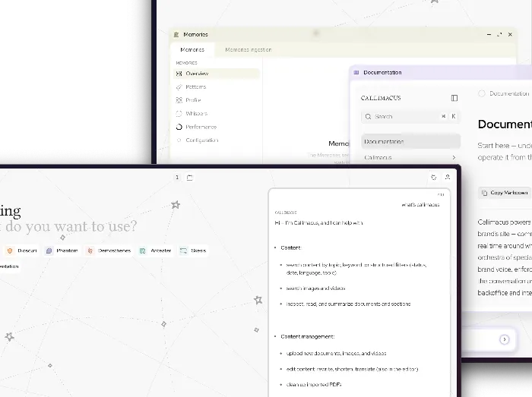Open the Profile item's icon in Memories
532x397 pixels.
coord(179,100)
